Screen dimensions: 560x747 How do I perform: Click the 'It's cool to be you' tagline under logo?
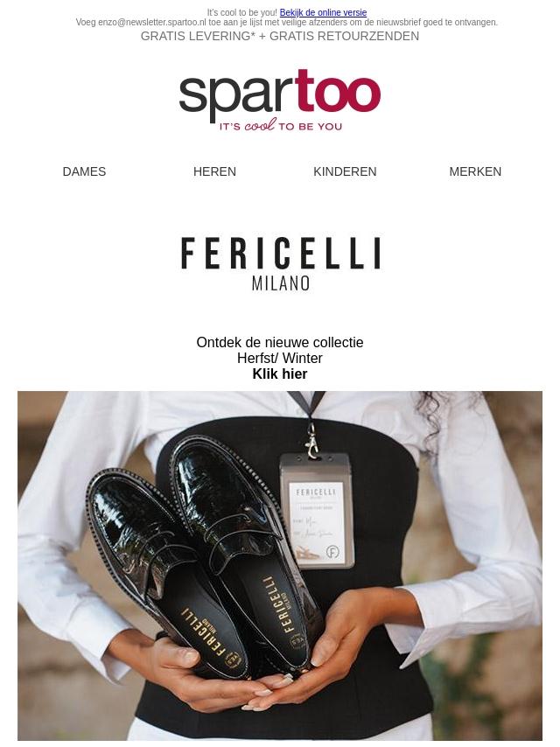tap(281, 126)
